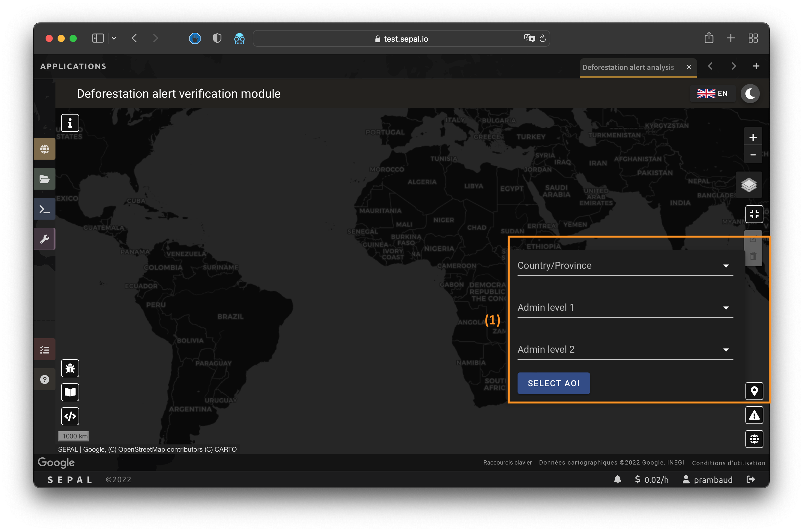The image size is (803, 532).
Task: Open the documentation book icon
Action: tap(70, 392)
